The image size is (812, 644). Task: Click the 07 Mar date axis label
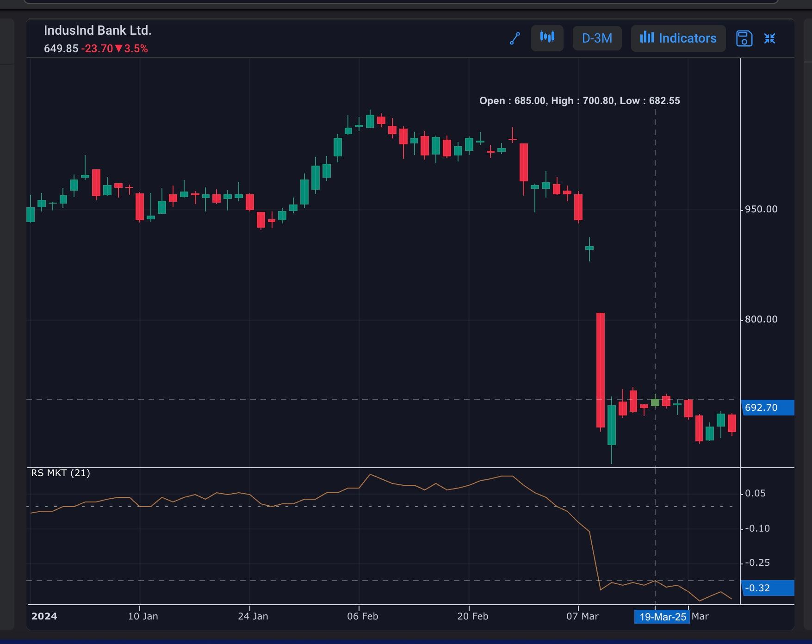(583, 616)
